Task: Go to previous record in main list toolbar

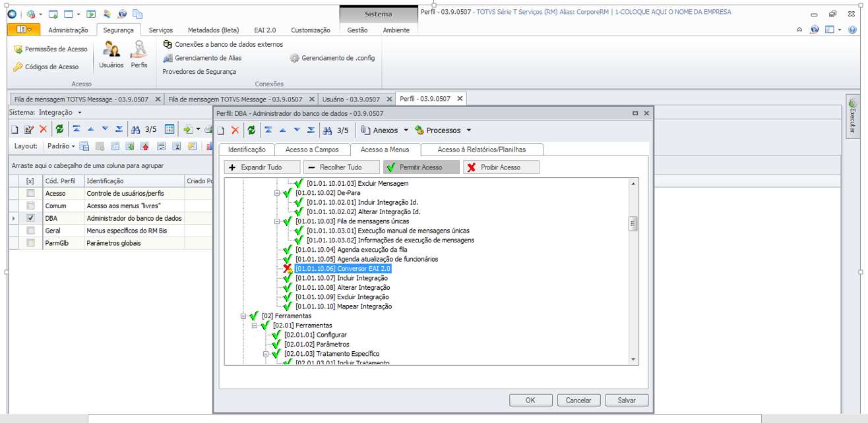Action: tap(90, 129)
